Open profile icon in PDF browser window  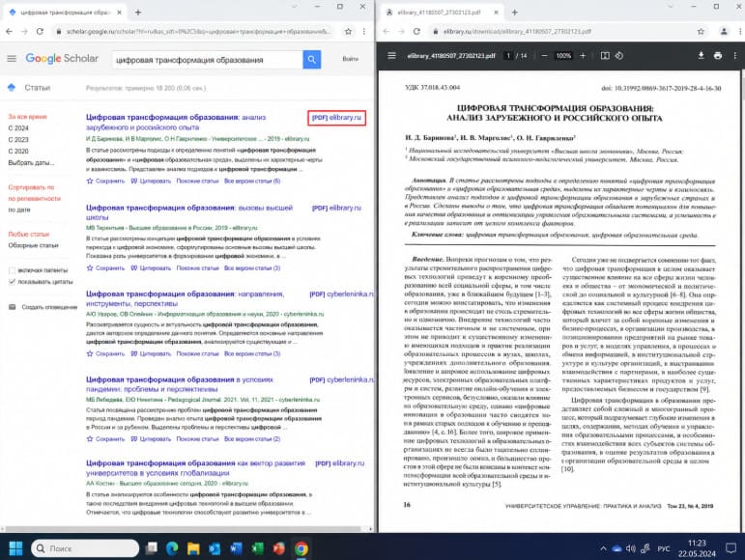click(x=724, y=31)
